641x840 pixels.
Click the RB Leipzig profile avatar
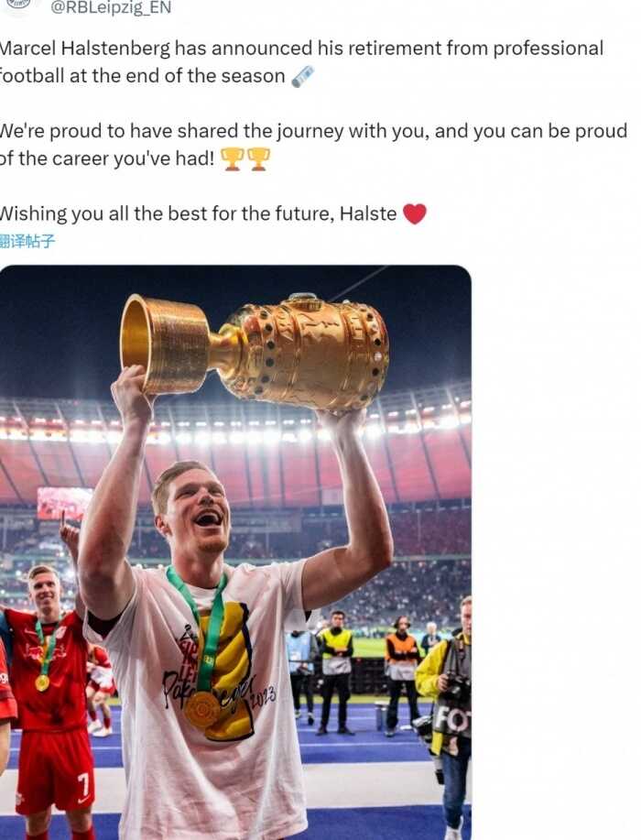[x=18, y=6]
